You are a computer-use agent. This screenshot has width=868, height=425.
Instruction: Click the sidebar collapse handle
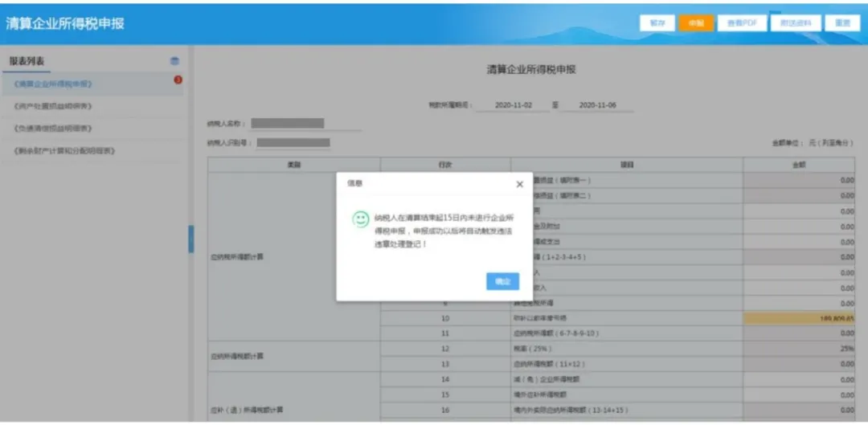point(191,239)
